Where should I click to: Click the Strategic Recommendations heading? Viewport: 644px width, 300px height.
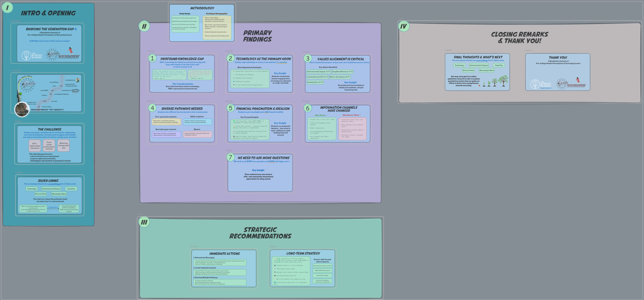click(260, 233)
